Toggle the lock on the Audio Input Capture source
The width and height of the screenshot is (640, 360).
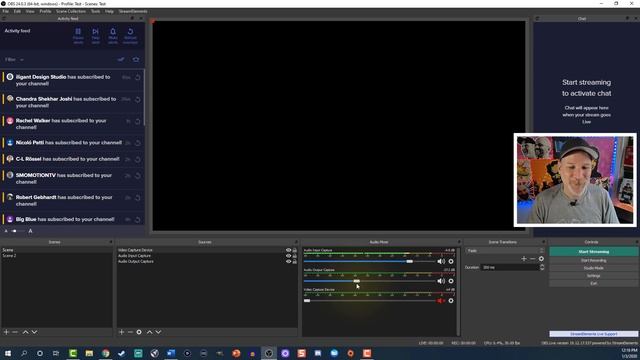click(295, 256)
